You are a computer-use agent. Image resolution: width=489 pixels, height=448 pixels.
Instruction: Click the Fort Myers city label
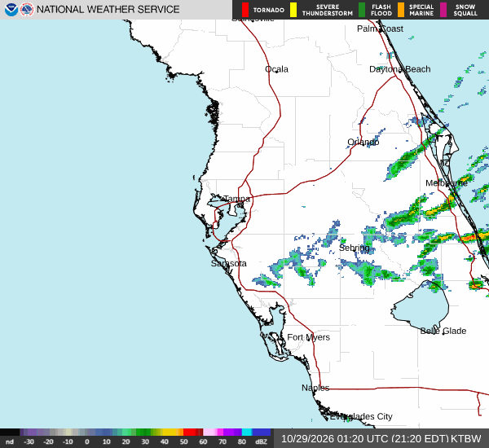click(308, 337)
